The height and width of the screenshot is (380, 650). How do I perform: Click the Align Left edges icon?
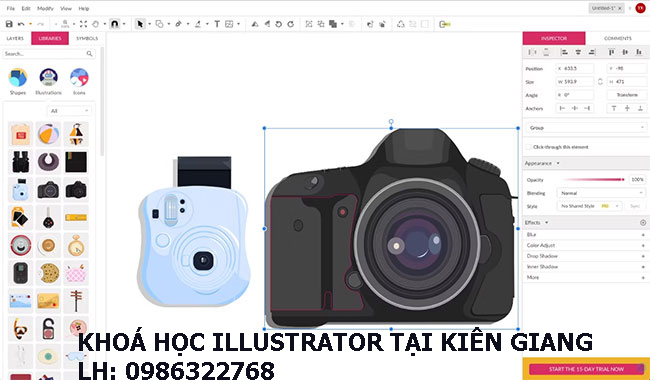pyautogui.click(x=564, y=52)
